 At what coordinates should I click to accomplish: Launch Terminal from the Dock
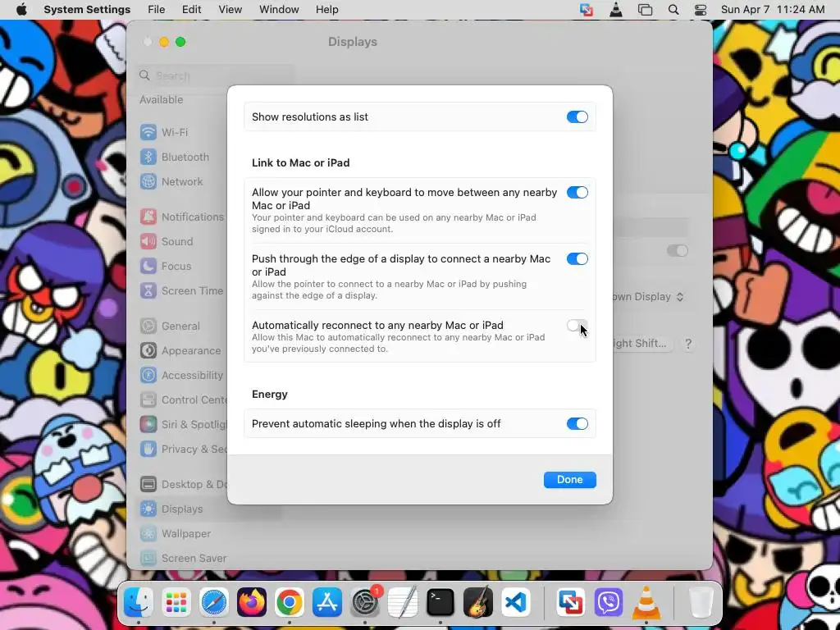tap(441, 603)
